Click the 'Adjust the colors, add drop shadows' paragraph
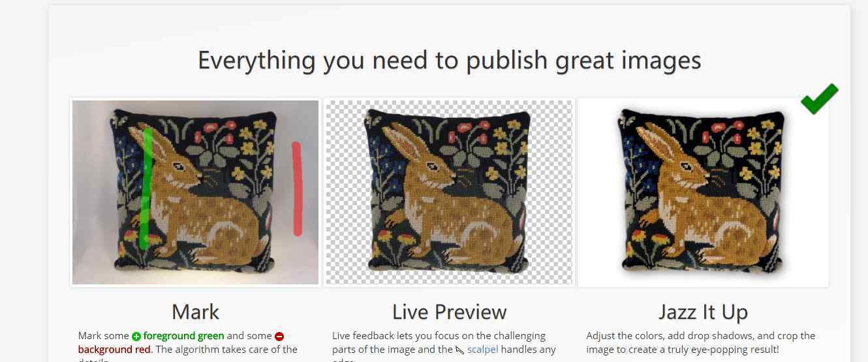 [700, 342]
